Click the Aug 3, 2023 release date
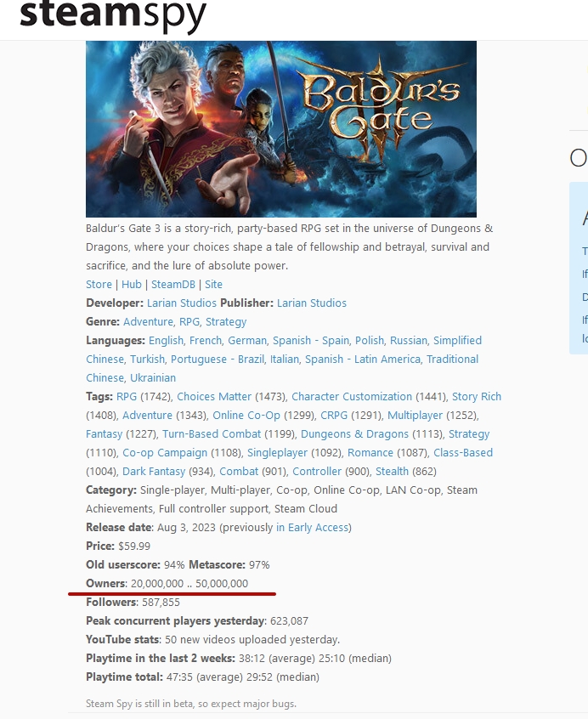The height and width of the screenshot is (719, 588). 186,528
